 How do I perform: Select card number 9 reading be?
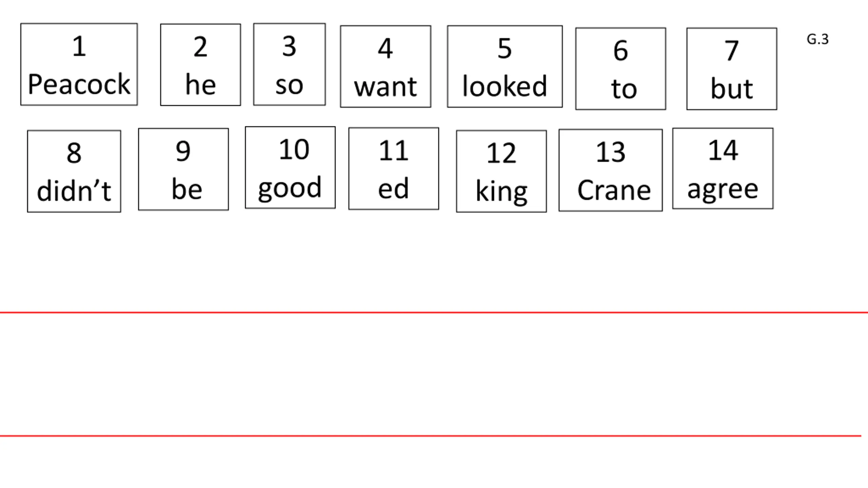183,169
